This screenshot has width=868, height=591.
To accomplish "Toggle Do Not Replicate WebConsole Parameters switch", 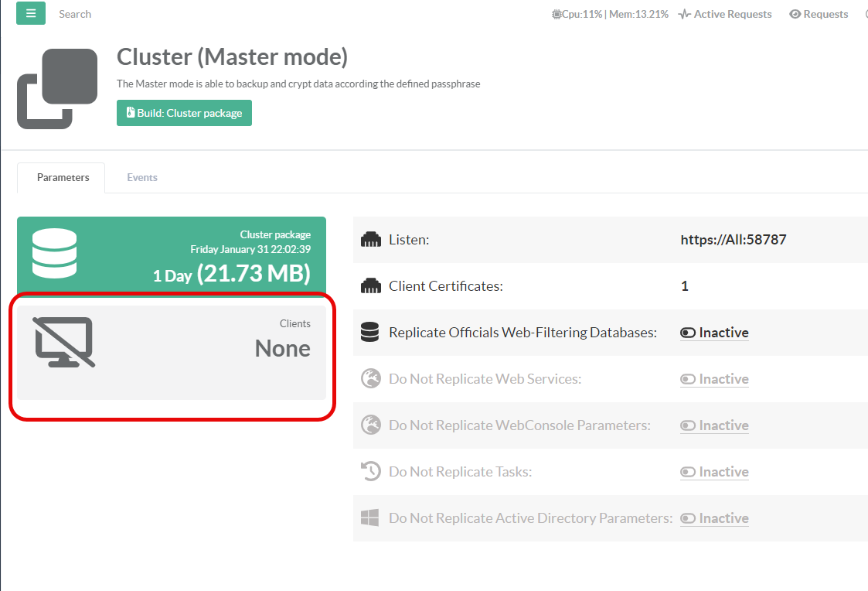I will pyautogui.click(x=713, y=425).
